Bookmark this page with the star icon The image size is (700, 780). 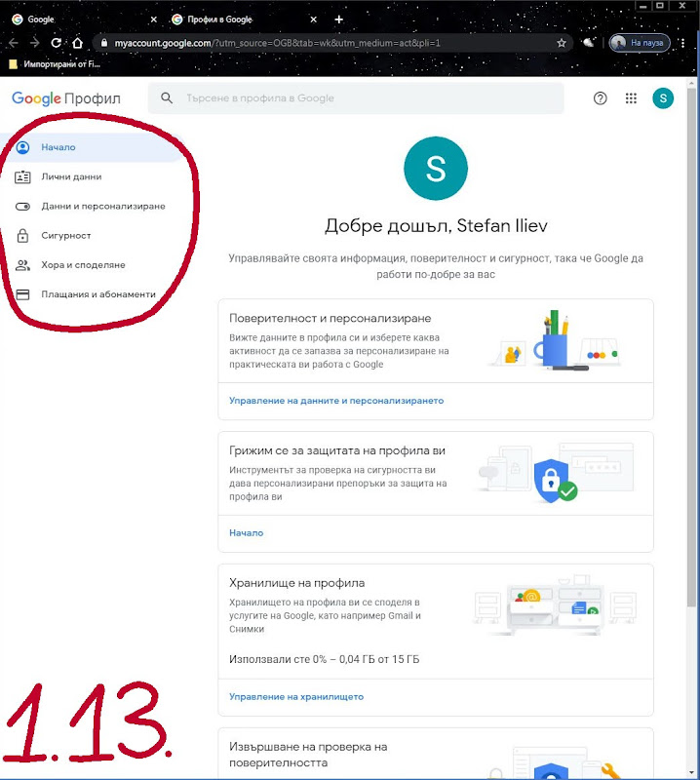(562, 43)
